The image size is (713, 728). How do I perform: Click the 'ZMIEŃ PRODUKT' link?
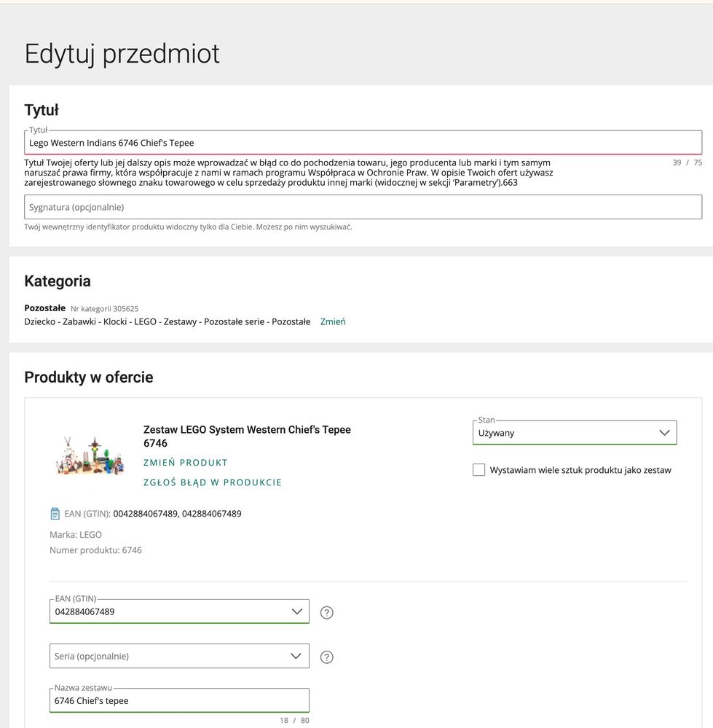[x=186, y=463]
